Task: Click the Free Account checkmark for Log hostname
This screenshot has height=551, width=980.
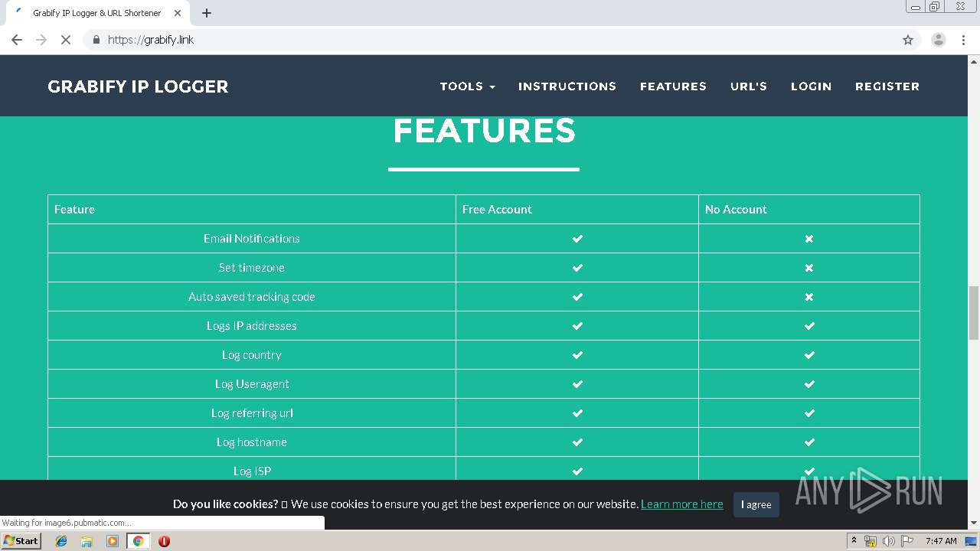Action: 577,442
